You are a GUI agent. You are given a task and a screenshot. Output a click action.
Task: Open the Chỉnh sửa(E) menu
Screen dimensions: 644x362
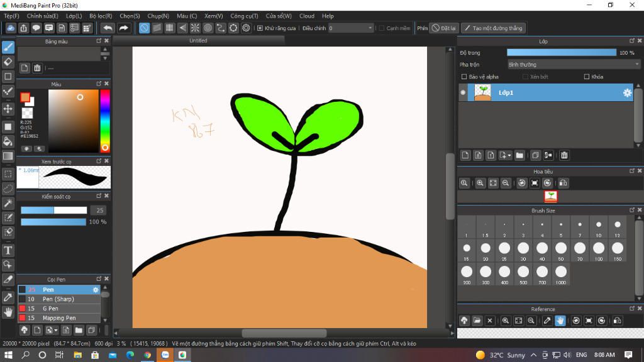[43, 16]
